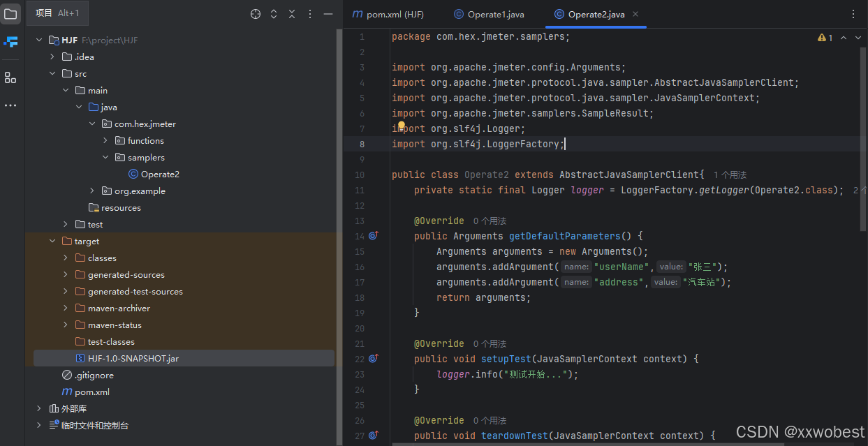Click the external libraries icon
Viewport: 868px width, 446px height.
point(54,408)
